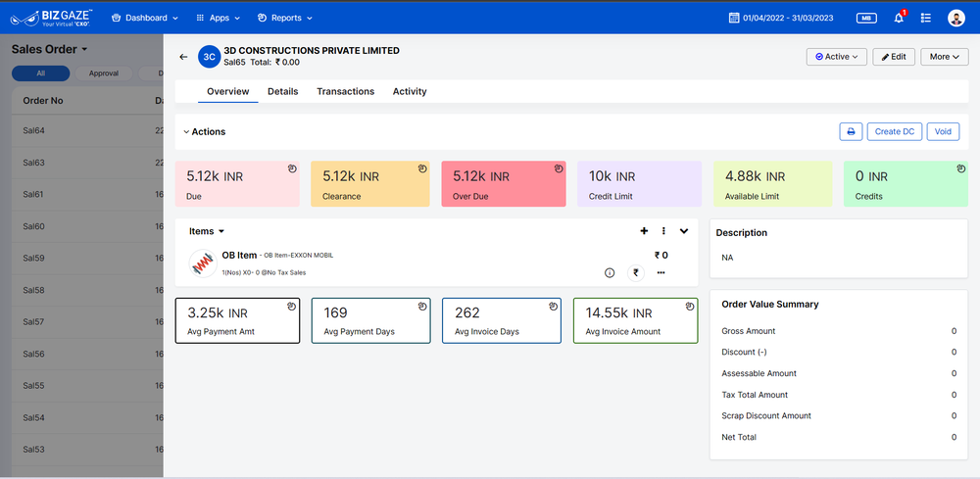Open the Sales Order list dropdown
Screen dimensions: 980x479
coord(49,49)
